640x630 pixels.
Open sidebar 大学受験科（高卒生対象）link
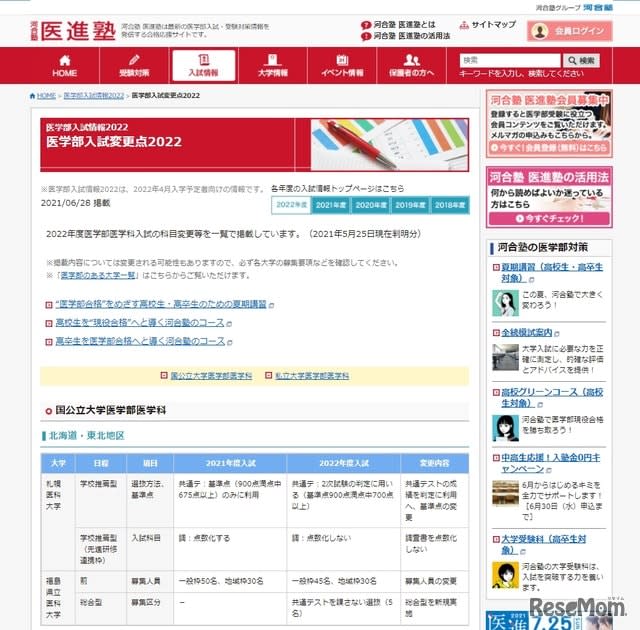tap(543, 545)
